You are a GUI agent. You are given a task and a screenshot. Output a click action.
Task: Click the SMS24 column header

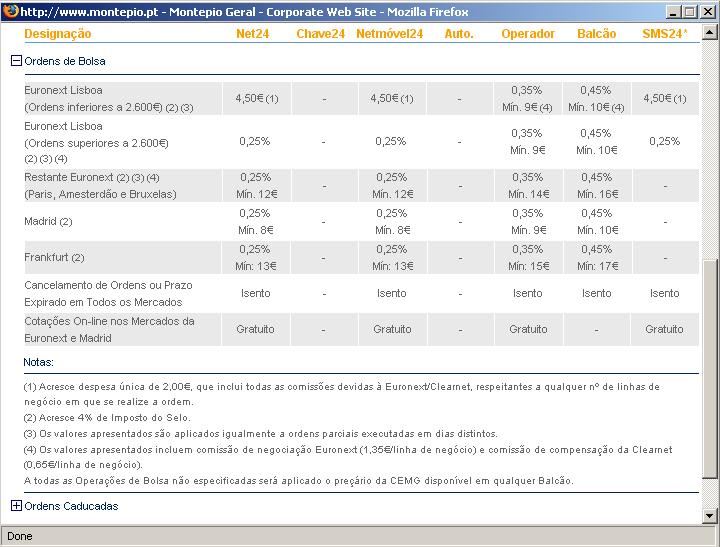664,34
